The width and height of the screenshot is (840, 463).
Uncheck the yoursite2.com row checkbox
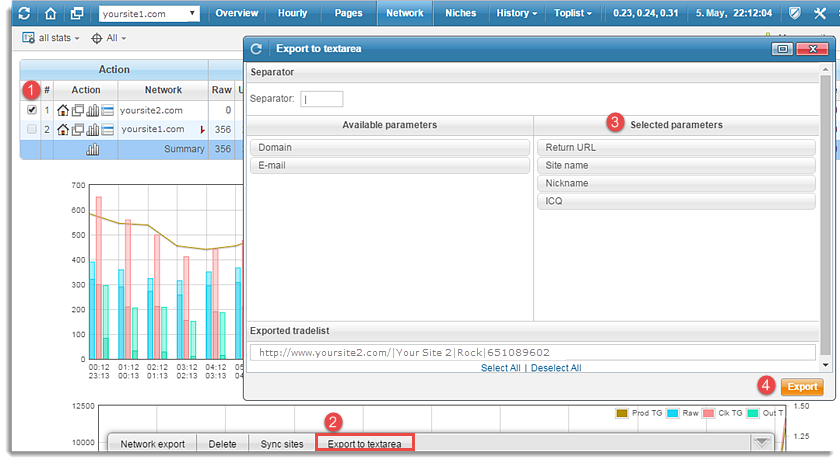tap(32, 111)
